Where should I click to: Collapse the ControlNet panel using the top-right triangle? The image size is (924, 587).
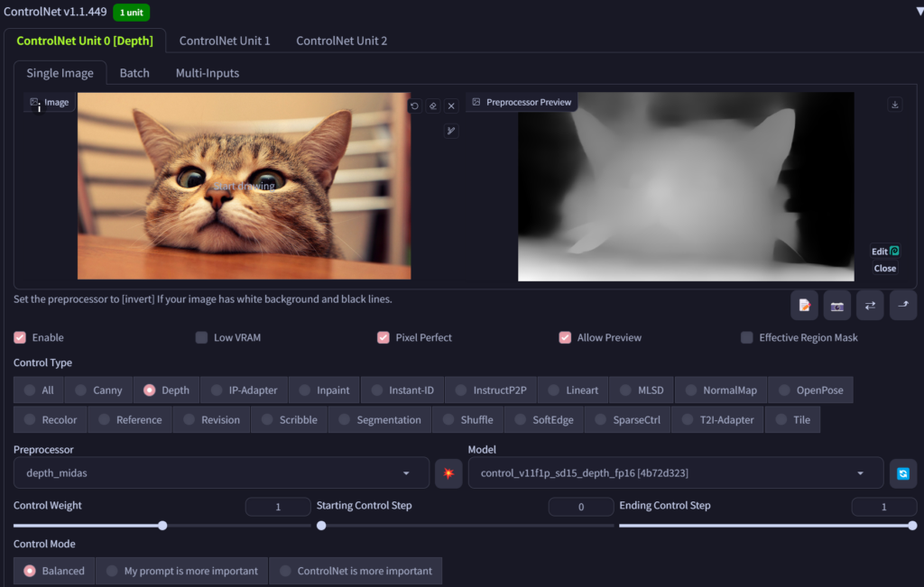click(918, 12)
